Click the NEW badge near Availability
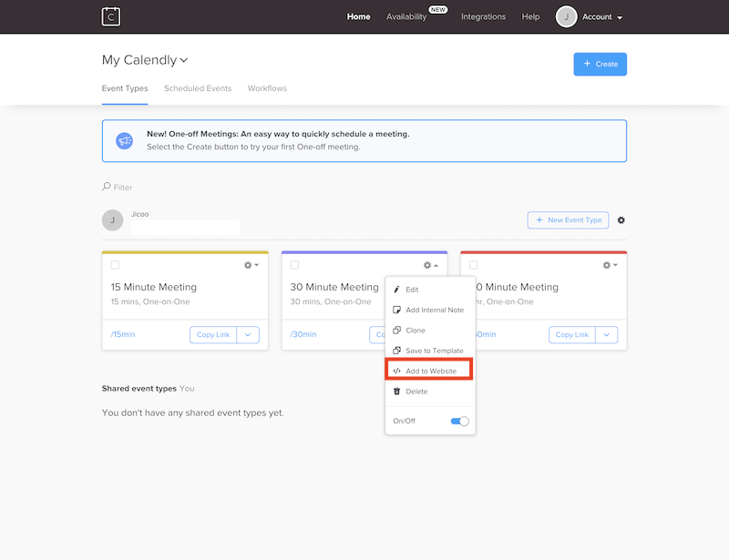This screenshot has height=560, width=729. tap(438, 10)
